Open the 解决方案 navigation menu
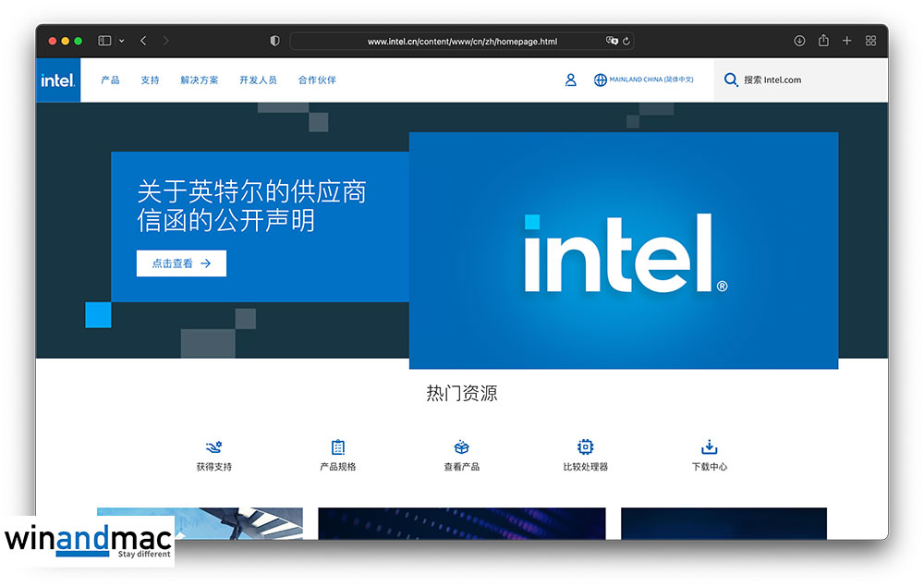924x587 pixels. pos(200,80)
